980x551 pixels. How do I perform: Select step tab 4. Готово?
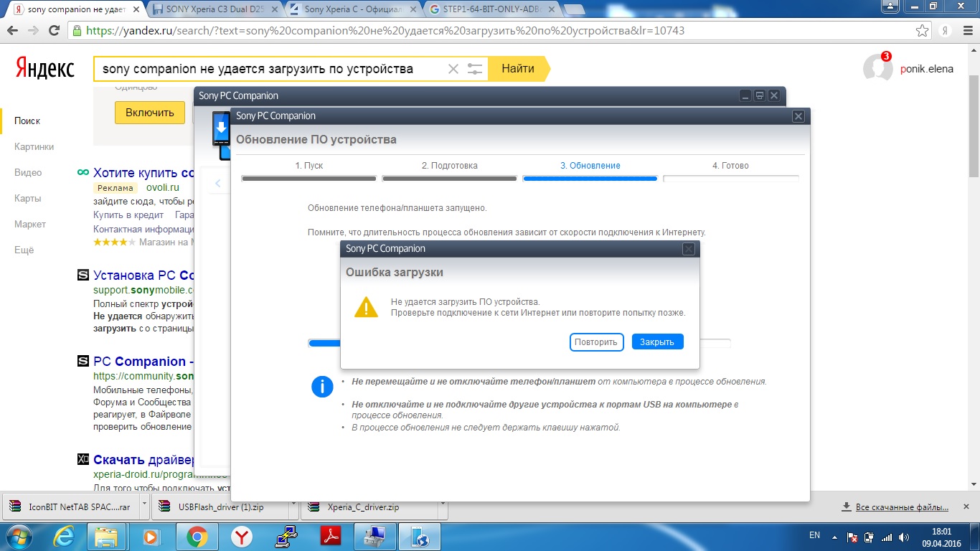click(x=730, y=166)
